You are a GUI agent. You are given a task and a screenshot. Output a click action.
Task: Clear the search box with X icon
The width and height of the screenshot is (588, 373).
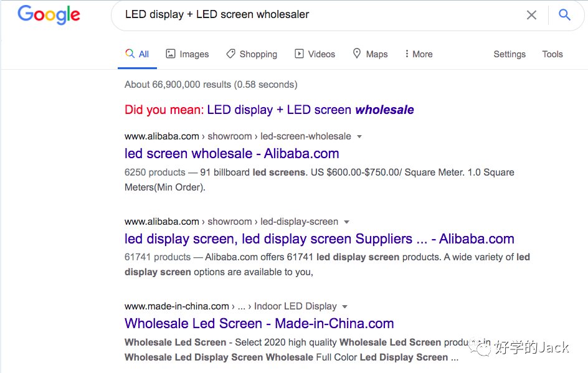[x=531, y=15]
